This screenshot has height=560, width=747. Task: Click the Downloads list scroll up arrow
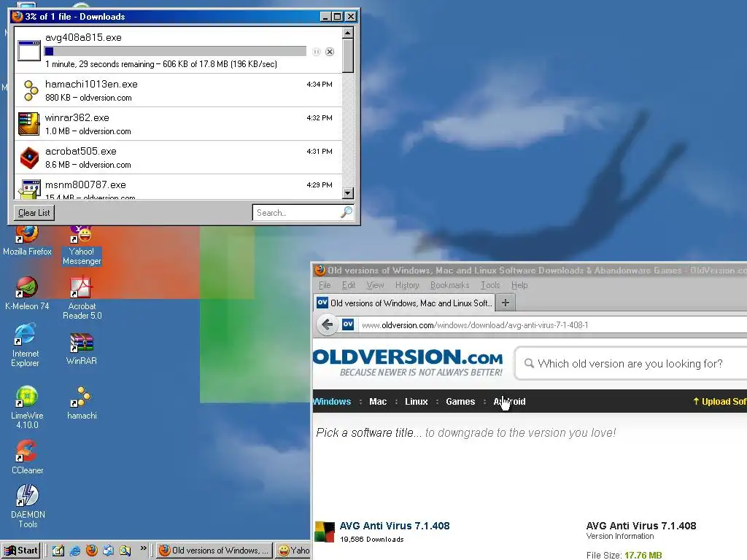[x=348, y=33]
